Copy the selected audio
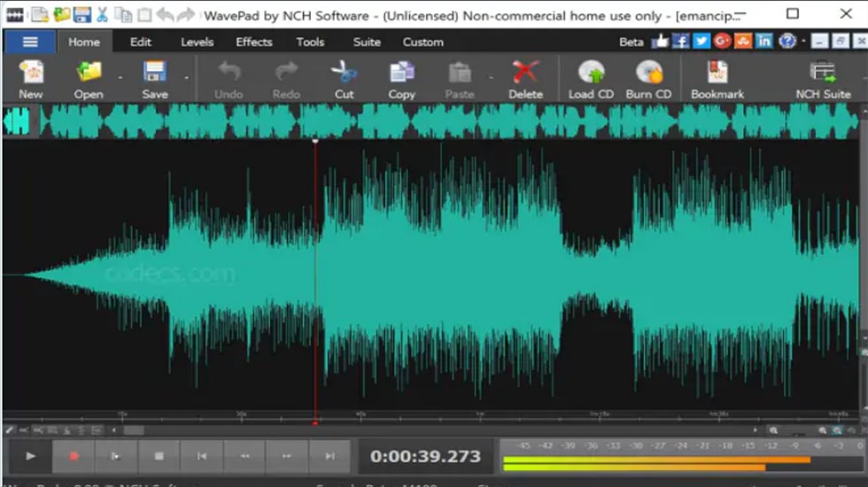This screenshot has height=487, width=868. 401,81
